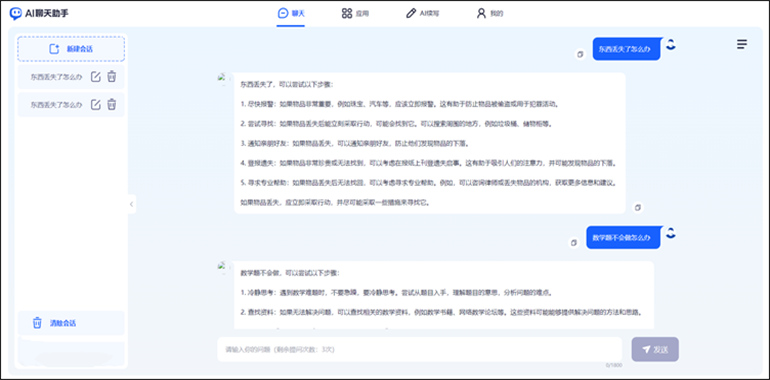Go to the 我的 profile tab
Viewport: 770px width, 380px height.
click(x=490, y=13)
